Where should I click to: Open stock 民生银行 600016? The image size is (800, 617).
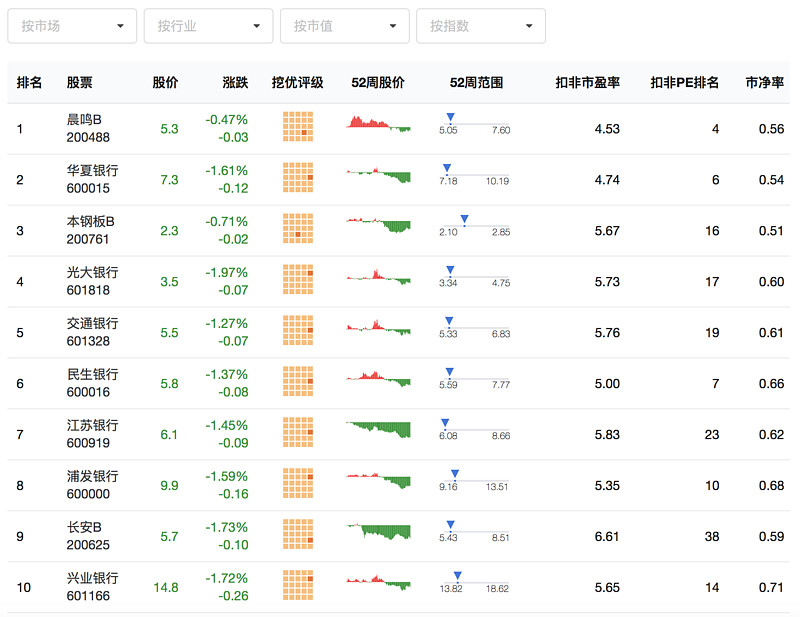pyautogui.click(x=92, y=383)
